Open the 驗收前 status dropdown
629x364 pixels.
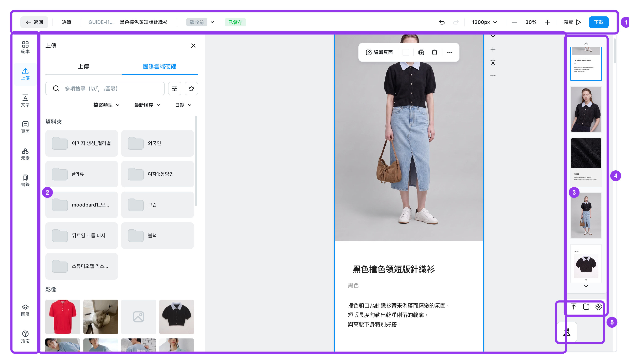(x=201, y=22)
